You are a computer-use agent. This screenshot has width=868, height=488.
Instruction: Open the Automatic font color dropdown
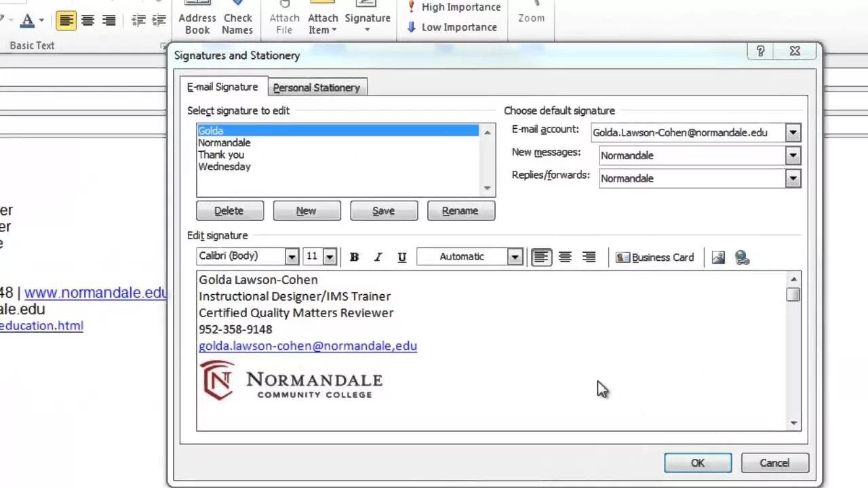tap(515, 257)
